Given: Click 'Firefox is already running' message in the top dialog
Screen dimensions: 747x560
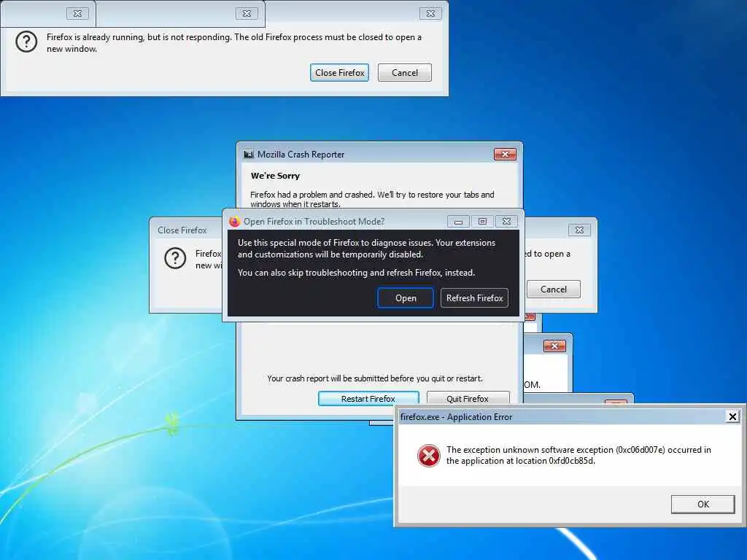Looking at the screenshot, I should click(x=234, y=42).
